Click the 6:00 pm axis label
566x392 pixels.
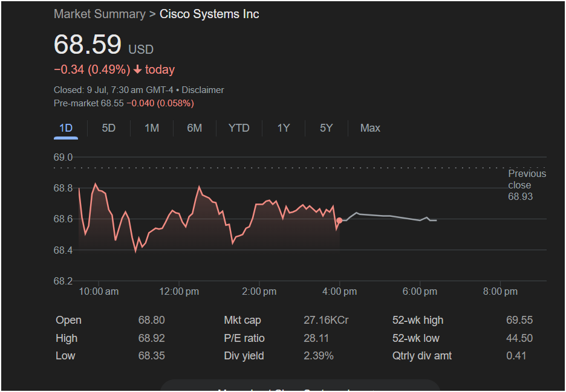point(420,291)
